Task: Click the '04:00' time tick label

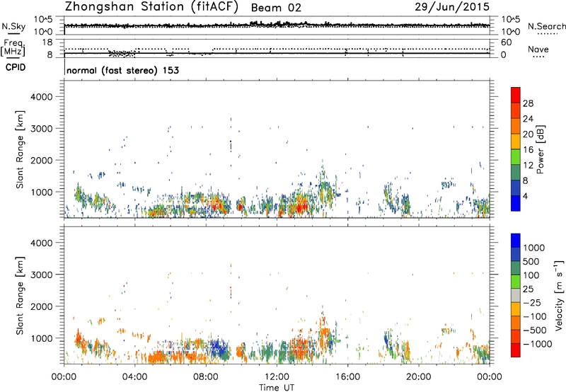Action: click(134, 377)
